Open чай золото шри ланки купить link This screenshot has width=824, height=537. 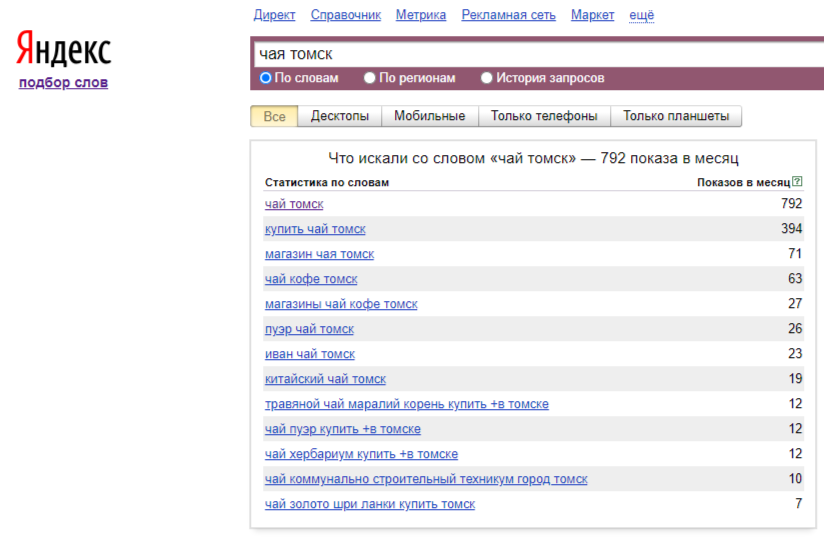(370, 504)
